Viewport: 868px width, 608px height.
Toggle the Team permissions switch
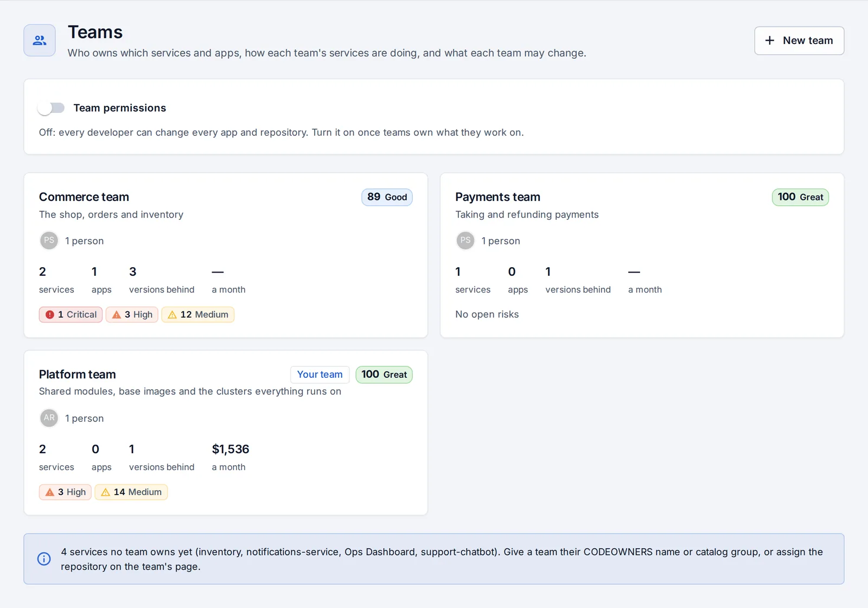click(x=51, y=108)
